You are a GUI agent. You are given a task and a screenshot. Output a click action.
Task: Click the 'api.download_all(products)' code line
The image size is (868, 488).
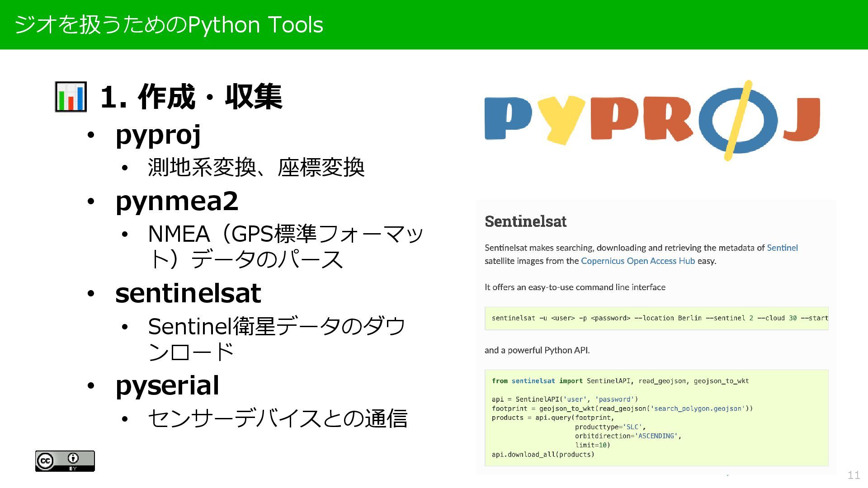pos(543,455)
